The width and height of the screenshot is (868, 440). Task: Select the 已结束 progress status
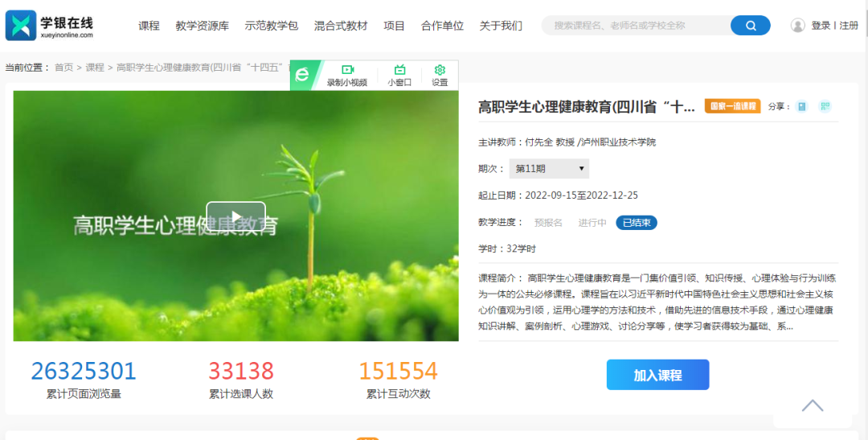click(x=637, y=223)
